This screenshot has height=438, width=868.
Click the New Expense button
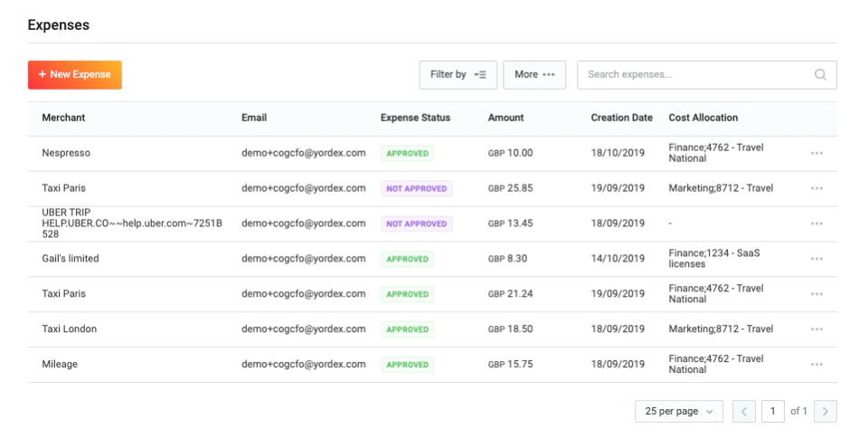pyautogui.click(x=75, y=75)
